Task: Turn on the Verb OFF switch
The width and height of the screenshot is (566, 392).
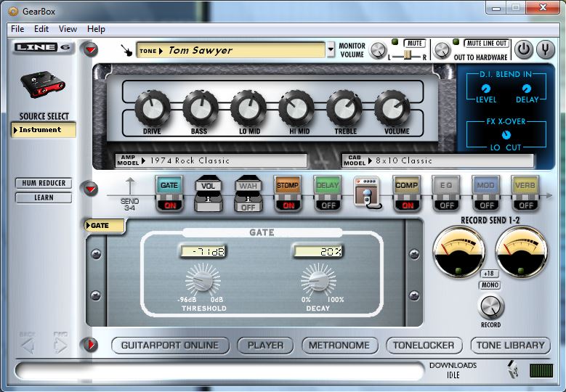Action: tap(526, 205)
